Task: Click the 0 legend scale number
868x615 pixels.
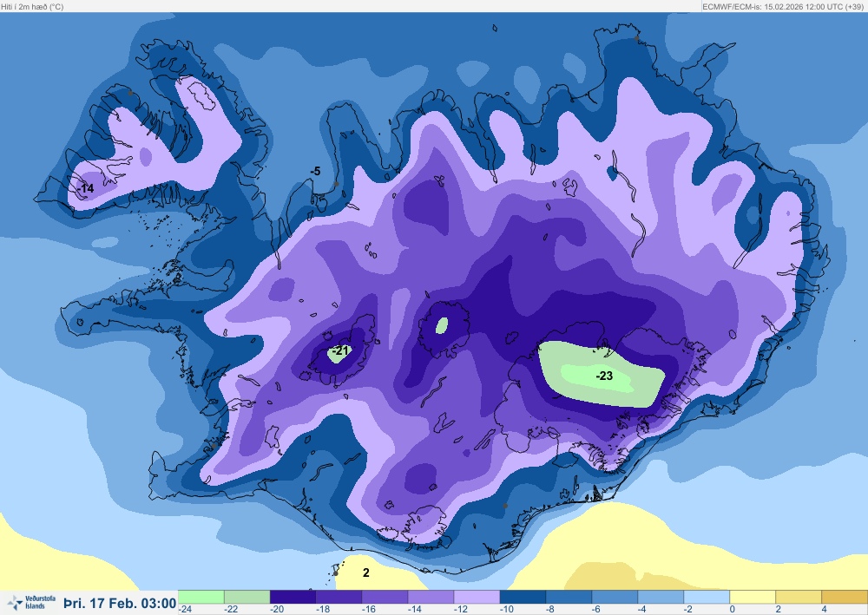Action: point(733,610)
